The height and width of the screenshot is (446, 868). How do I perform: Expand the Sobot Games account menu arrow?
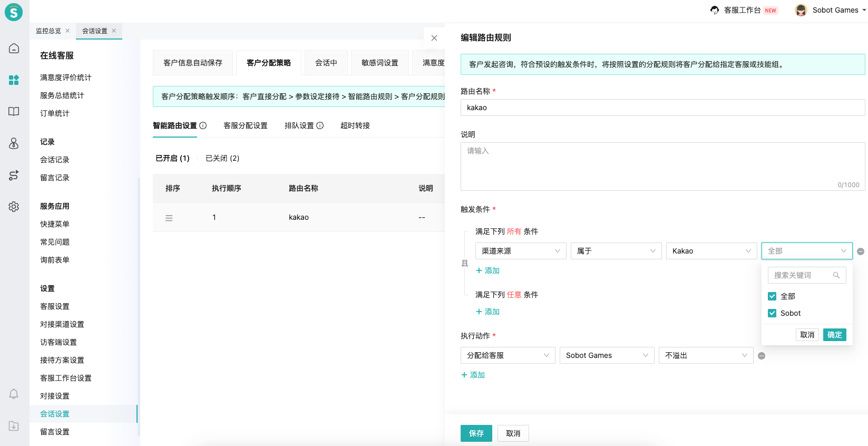pos(864,10)
